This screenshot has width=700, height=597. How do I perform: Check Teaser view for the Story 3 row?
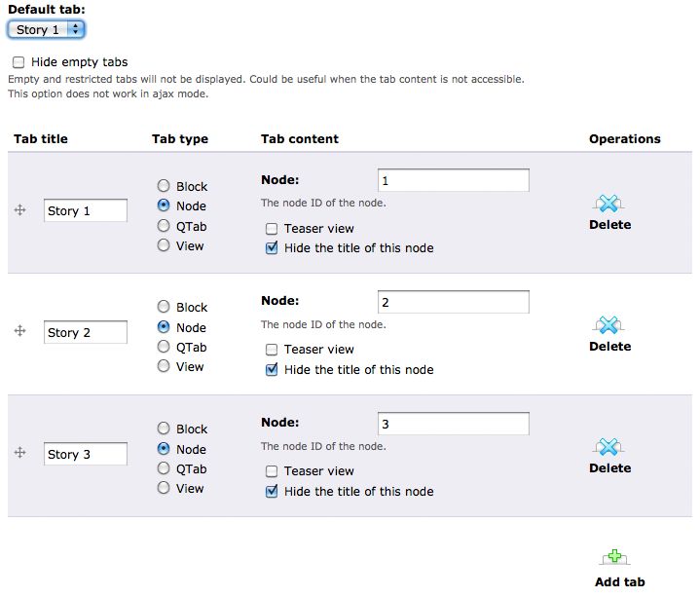tap(272, 471)
